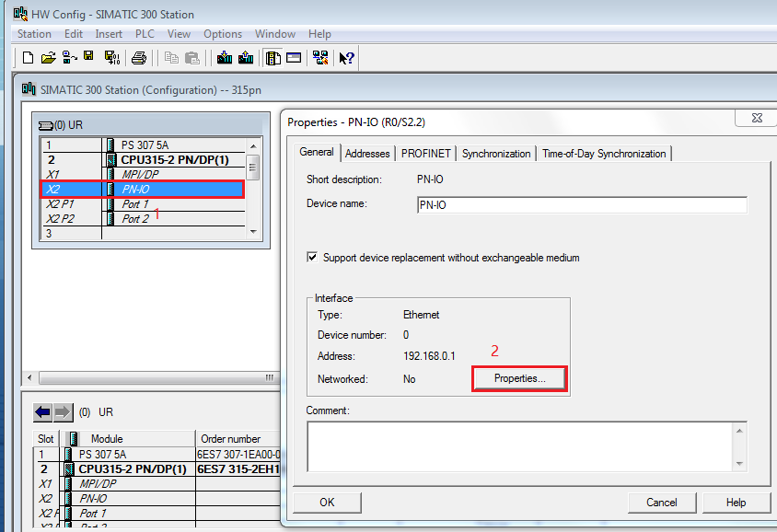Click the Download to Module icon
This screenshot has height=532, width=777.
pyautogui.click(x=225, y=57)
